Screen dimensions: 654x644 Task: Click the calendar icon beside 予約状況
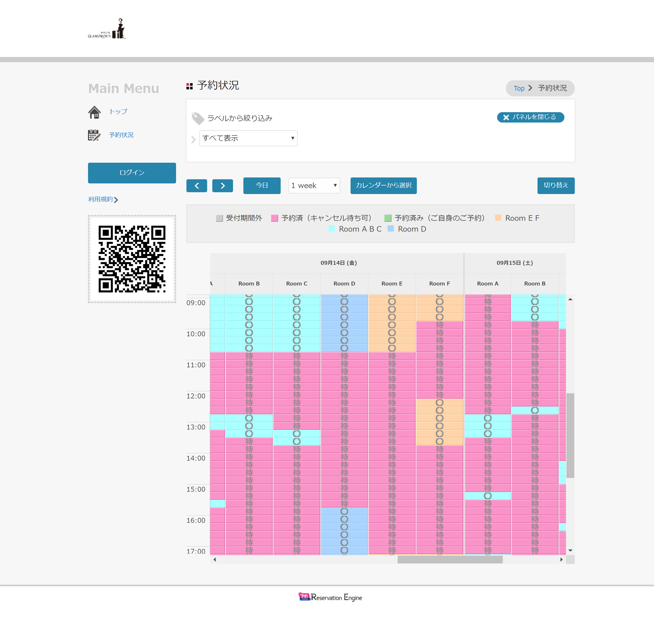click(x=94, y=135)
